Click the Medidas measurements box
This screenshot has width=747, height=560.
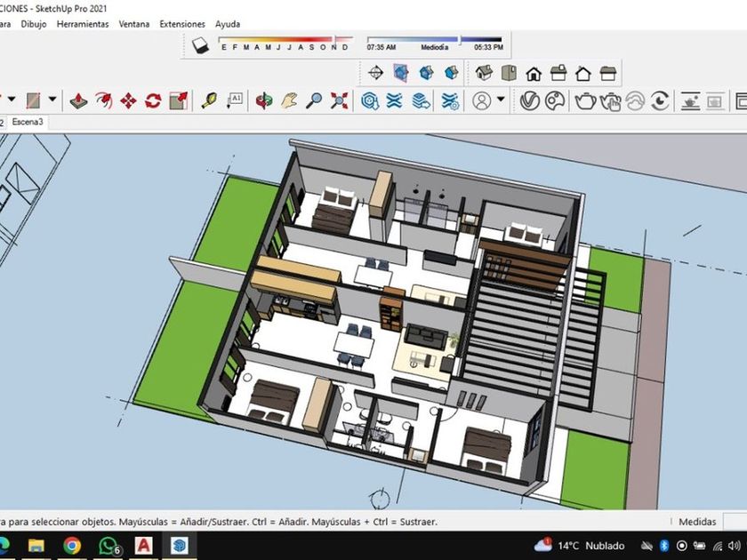(x=735, y=522)
